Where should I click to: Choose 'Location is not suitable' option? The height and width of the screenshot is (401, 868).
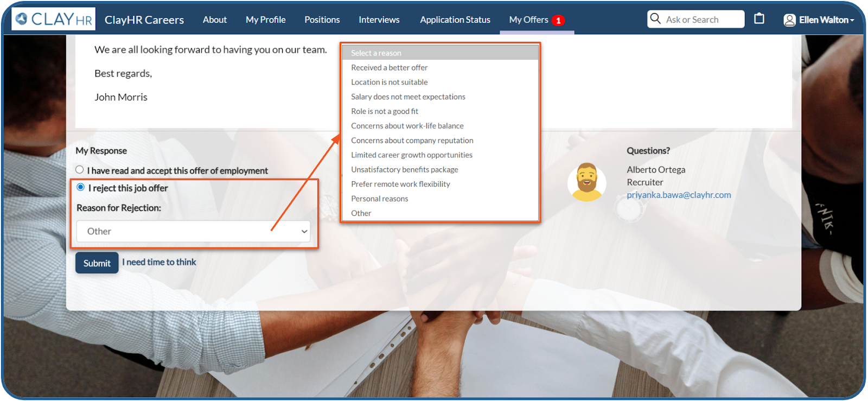click(440, 82)
